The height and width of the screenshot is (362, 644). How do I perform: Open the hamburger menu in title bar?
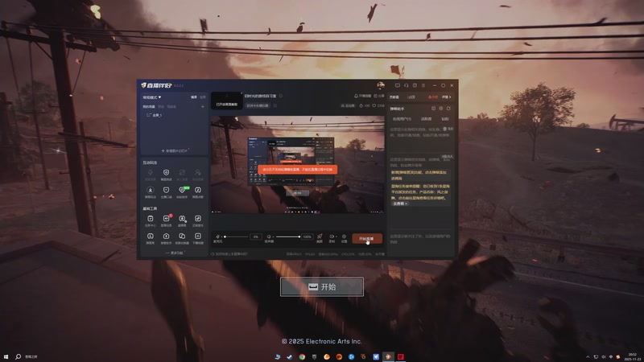click(423, 85)
